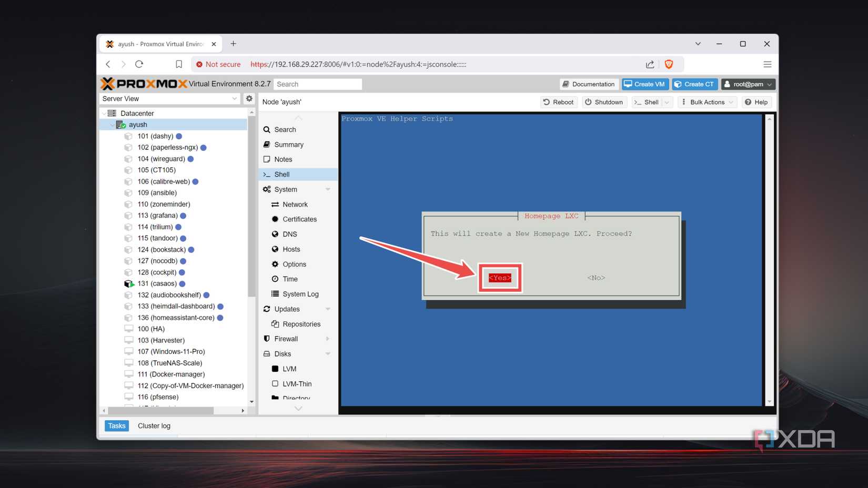The image size is (868, 488).
Task: Collapse the Updates section
Action: (328, 309)
